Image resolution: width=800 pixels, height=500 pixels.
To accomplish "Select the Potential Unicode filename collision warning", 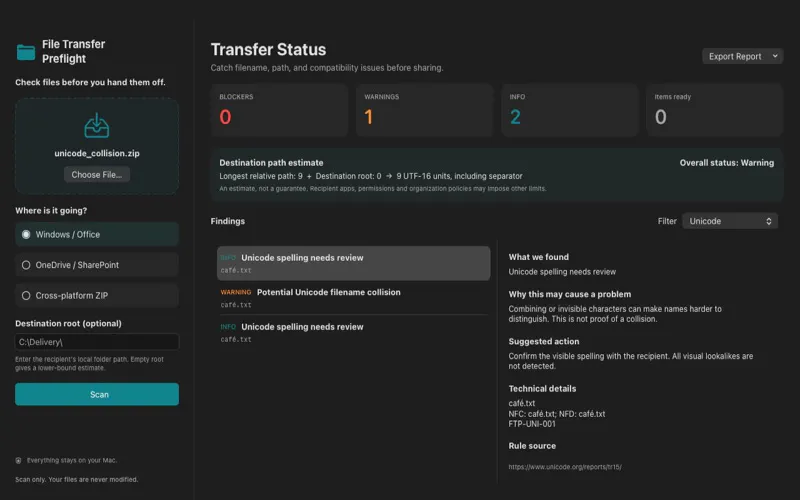I will [x=354, y=298].
